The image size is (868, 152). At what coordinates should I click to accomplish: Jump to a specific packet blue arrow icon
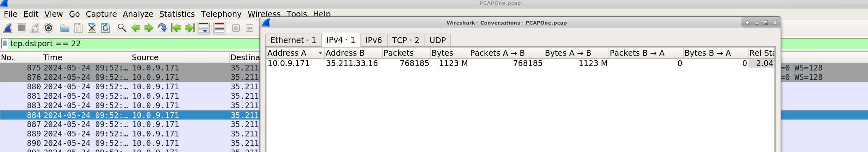[x=163, y=28]
